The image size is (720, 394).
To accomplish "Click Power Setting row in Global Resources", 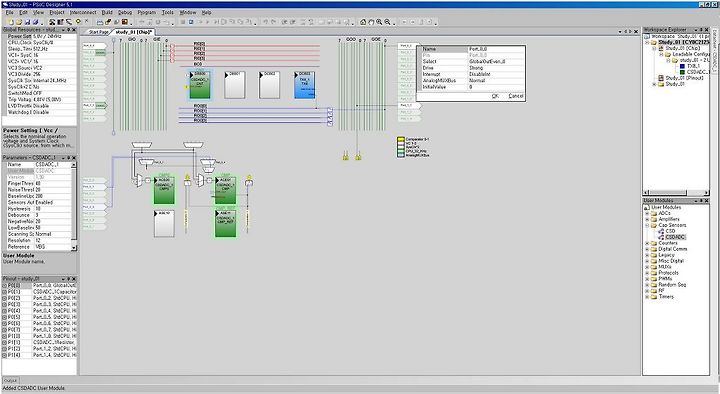I will pyautogui.click(x=39, y=36).
